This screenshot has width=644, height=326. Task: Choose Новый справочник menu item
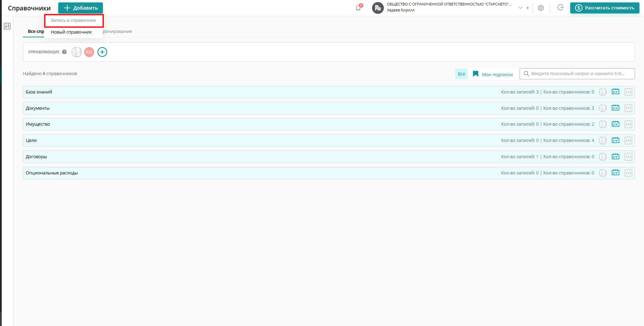coord(71,32)
